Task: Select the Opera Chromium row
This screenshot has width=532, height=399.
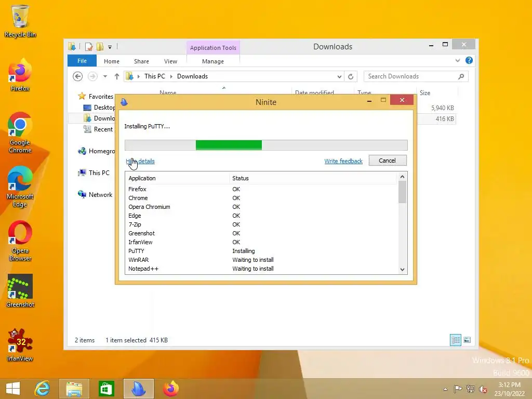Action: tap(262, 207)
